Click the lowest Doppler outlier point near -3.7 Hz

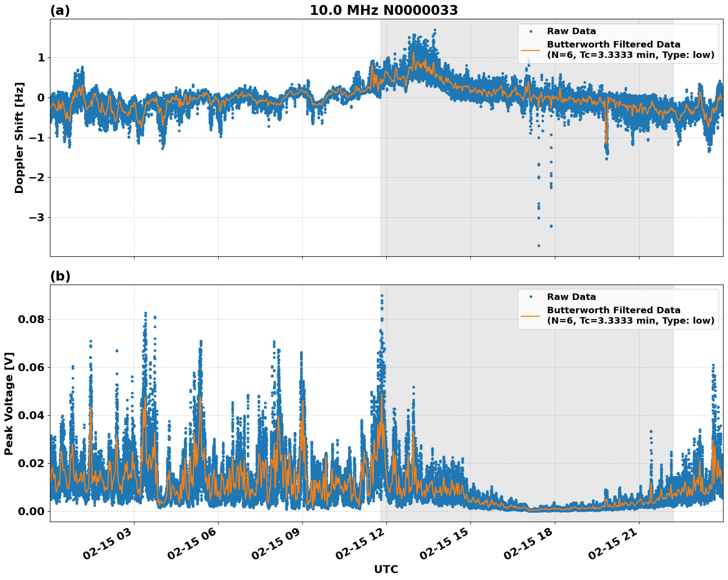pyautogui.click(x=538, y=245)
